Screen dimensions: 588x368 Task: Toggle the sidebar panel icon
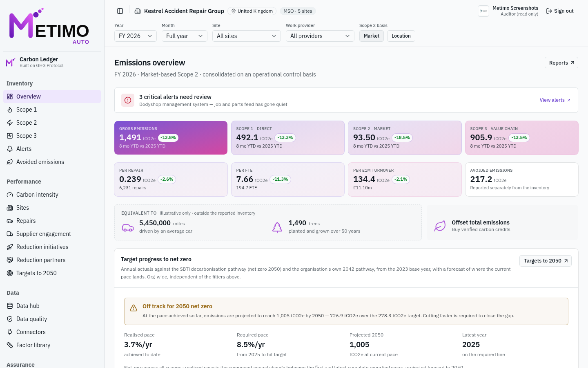coord(120,11)
